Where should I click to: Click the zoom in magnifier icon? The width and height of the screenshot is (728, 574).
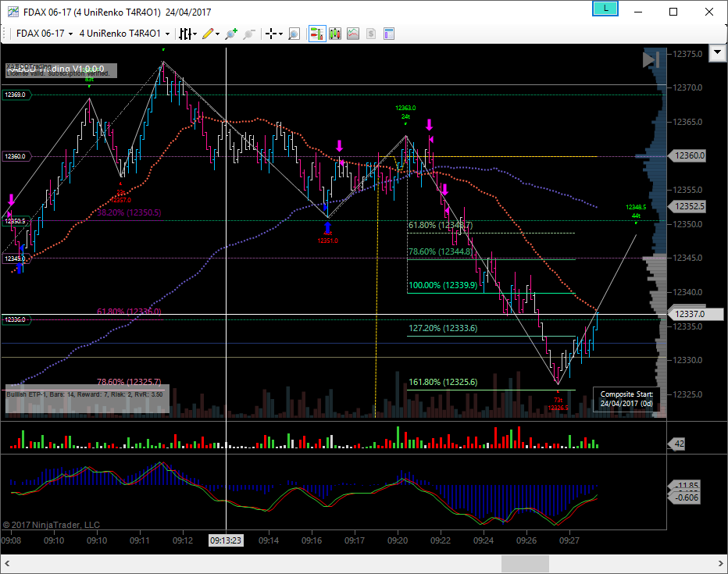pos(230,34)
